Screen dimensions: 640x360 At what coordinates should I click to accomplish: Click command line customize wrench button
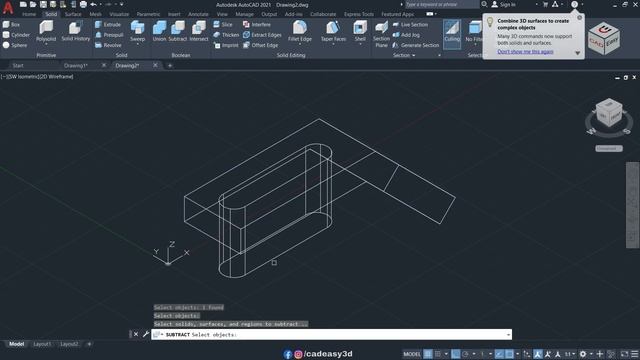146,334
